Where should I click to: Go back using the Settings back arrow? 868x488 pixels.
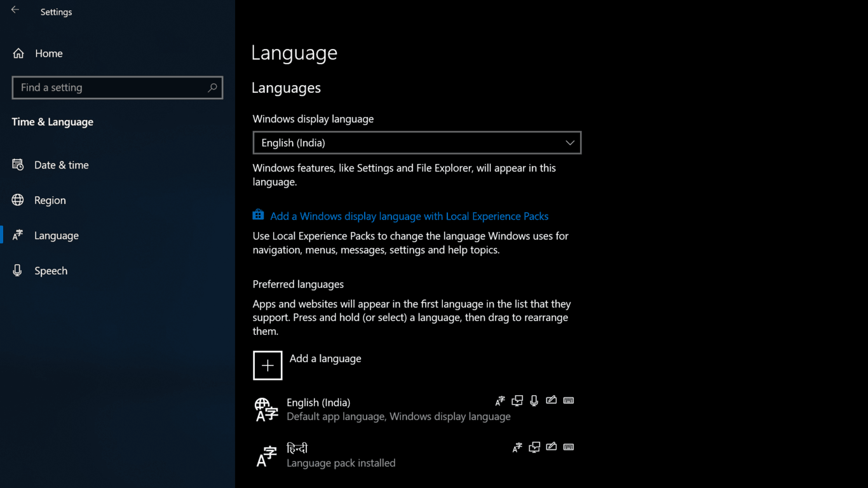coord(15,10)
